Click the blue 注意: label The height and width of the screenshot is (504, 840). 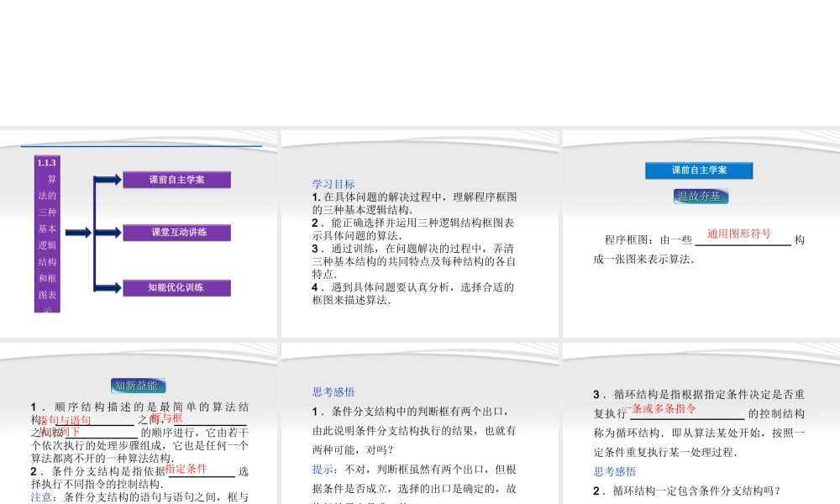[x=44, y=497]
